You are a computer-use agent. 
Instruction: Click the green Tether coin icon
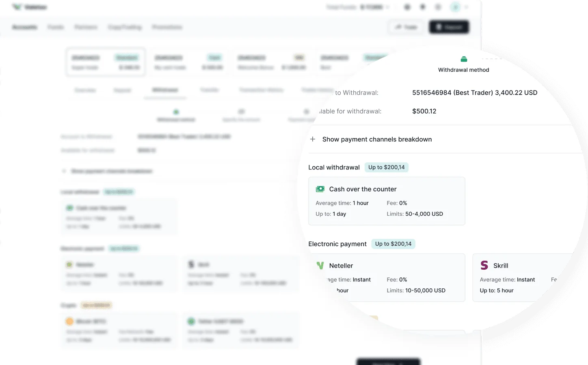tap(191, 321)
